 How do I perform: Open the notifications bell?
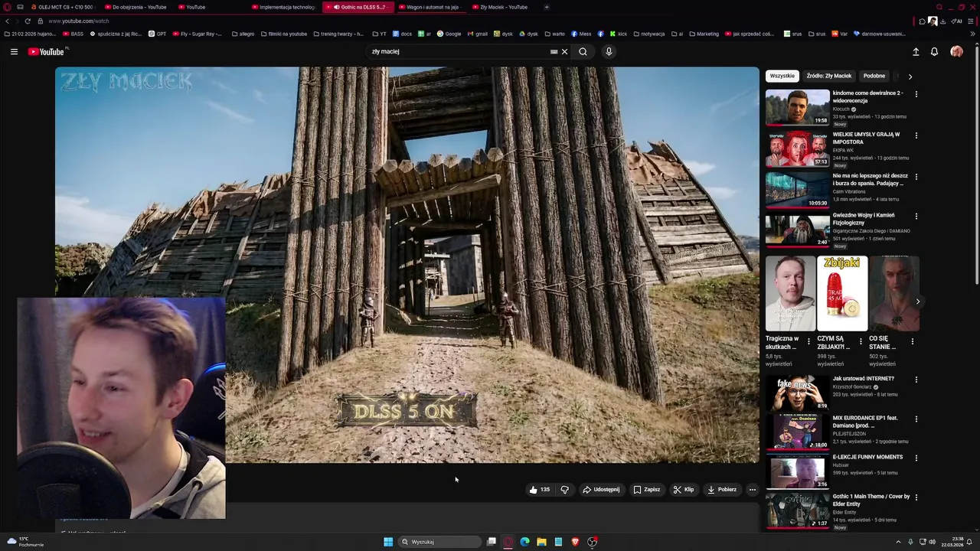coord(934,52)
